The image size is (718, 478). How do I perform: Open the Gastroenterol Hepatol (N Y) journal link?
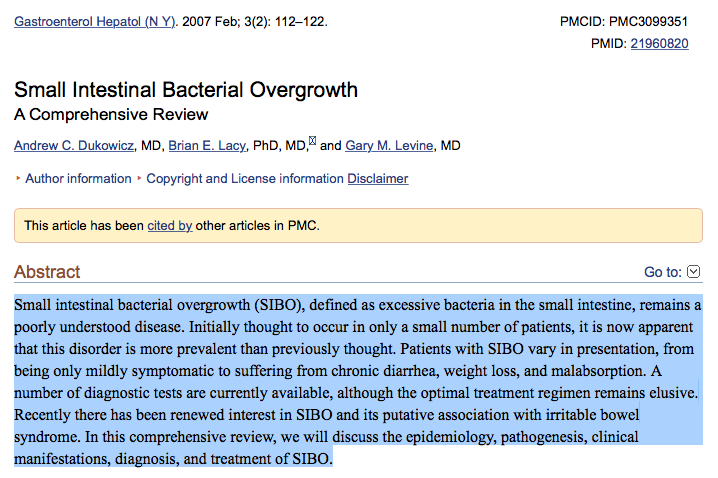94,20
